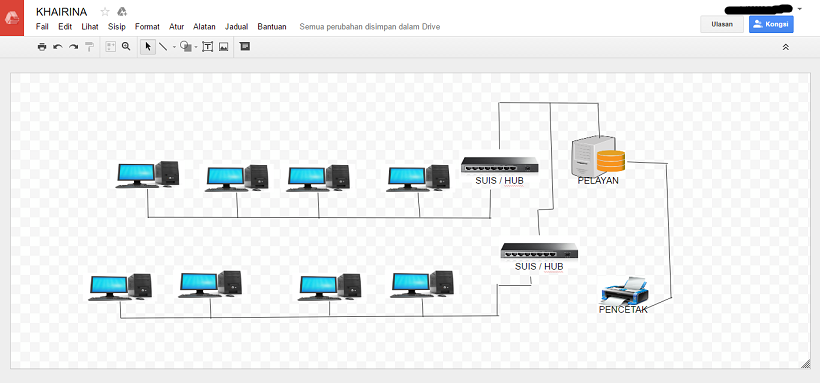This screenshot has height=383, width=820.
Task: Star the KHAIRINA drawing
Action: click(105, 12)
